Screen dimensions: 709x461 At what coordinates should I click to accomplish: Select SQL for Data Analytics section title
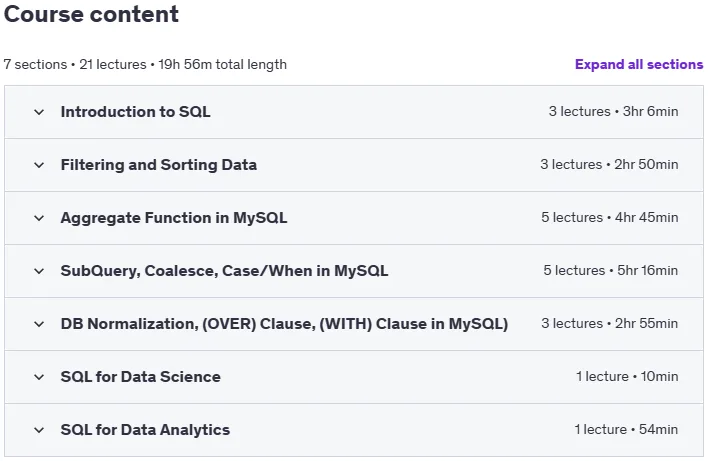point(145,429)
